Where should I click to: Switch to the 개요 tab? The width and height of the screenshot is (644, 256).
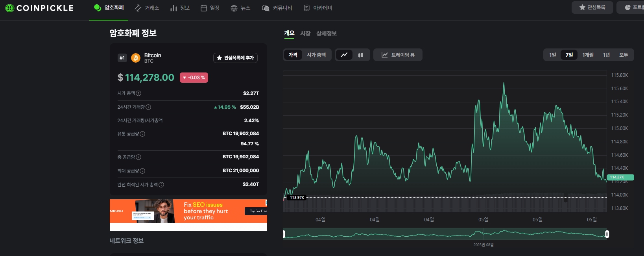point(289,33)
